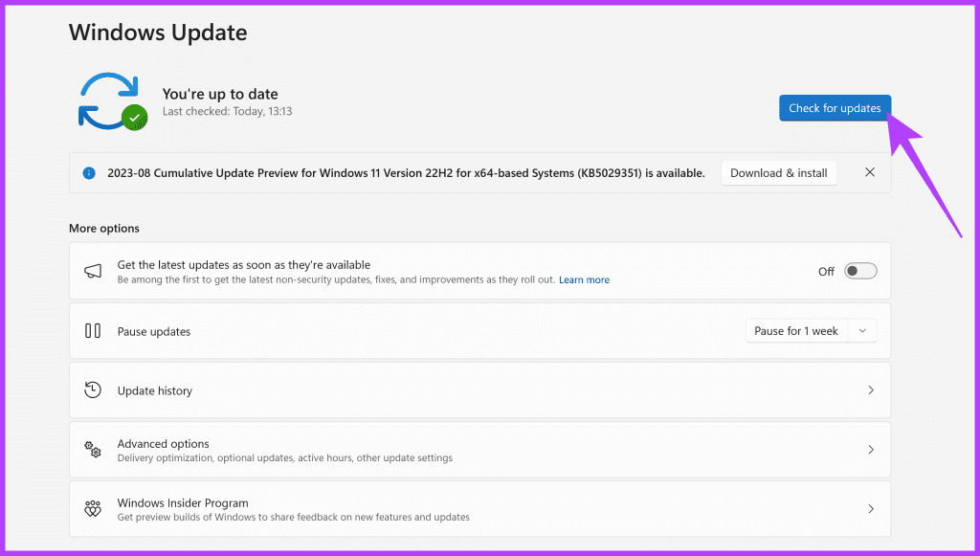Click Get the latest updates title text
Image resolution: width=980 pixels, height=556 pixels.
click(244, 265)
